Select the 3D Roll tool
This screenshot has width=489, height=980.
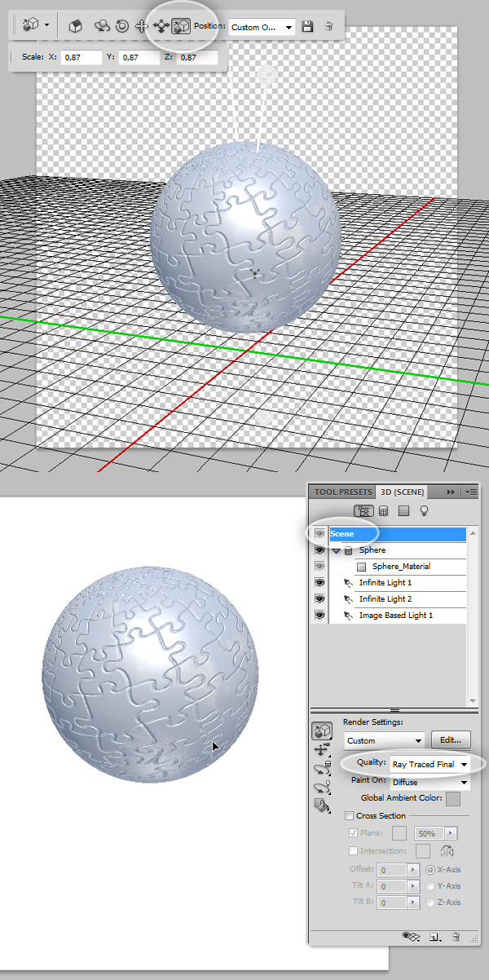122,26
